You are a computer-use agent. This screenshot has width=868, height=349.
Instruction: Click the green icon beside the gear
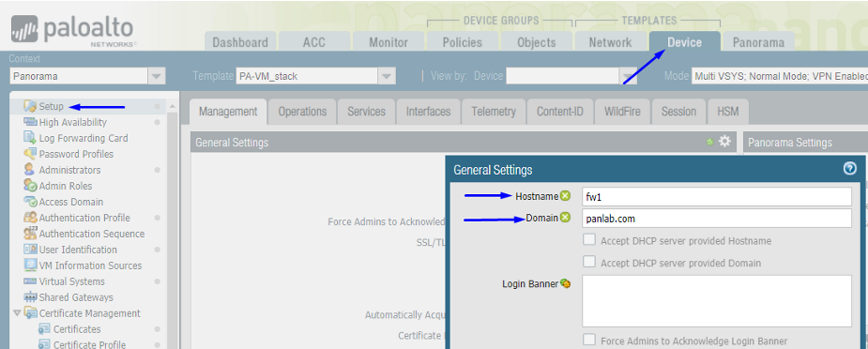(709, 143)
